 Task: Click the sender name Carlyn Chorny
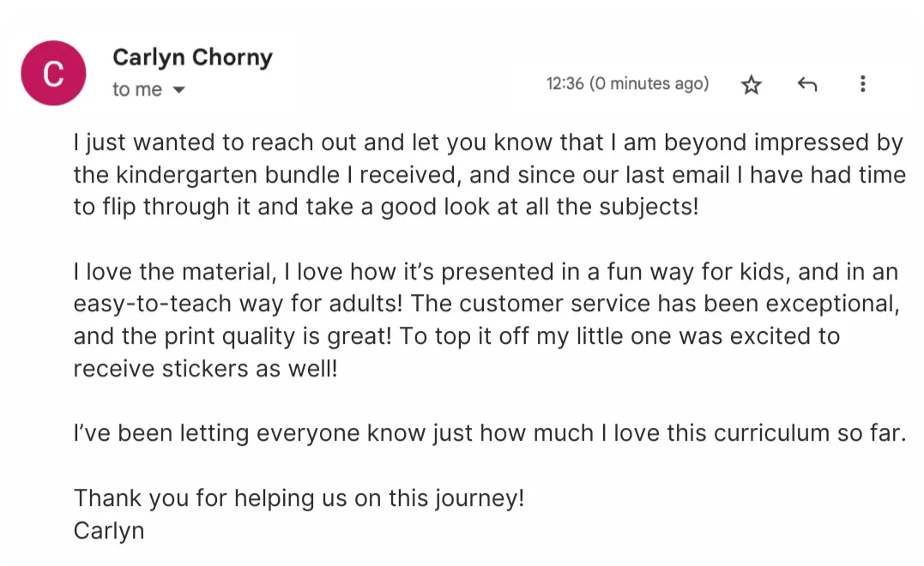point(191,57)
